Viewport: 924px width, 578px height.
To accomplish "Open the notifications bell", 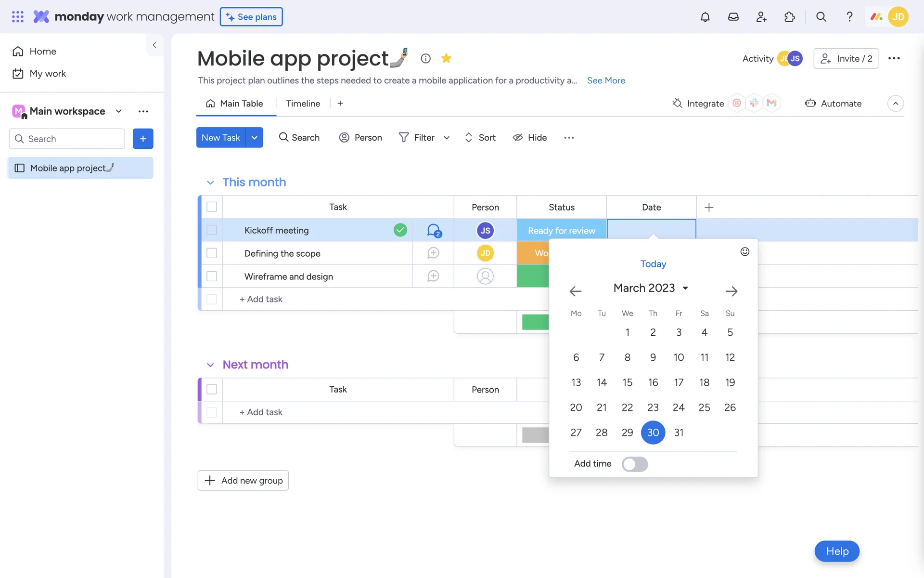I will (x=705, y=17).
